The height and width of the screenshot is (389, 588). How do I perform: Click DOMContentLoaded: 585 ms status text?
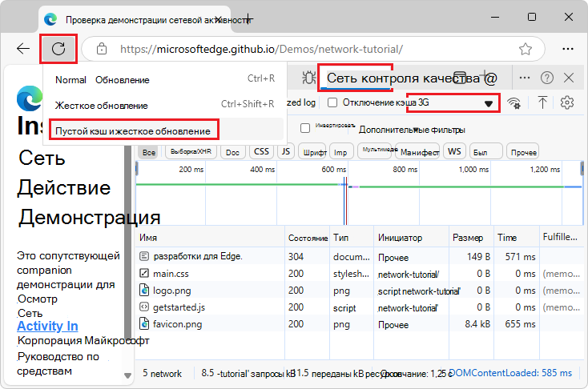point(510,373)
